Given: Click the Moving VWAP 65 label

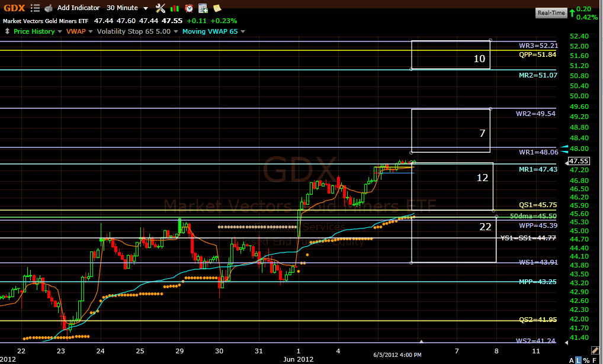Looking at the screenshot, I should [210, 31].
